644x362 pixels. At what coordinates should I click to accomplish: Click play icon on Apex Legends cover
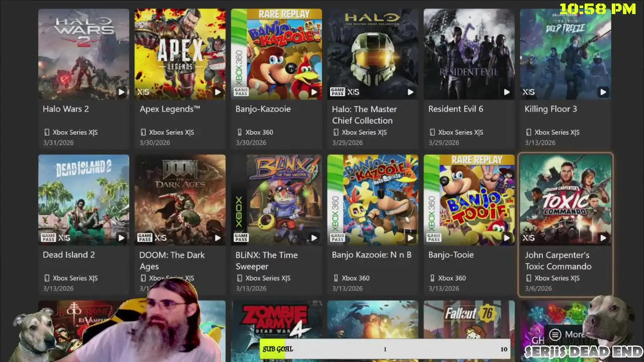coord(218,92)
